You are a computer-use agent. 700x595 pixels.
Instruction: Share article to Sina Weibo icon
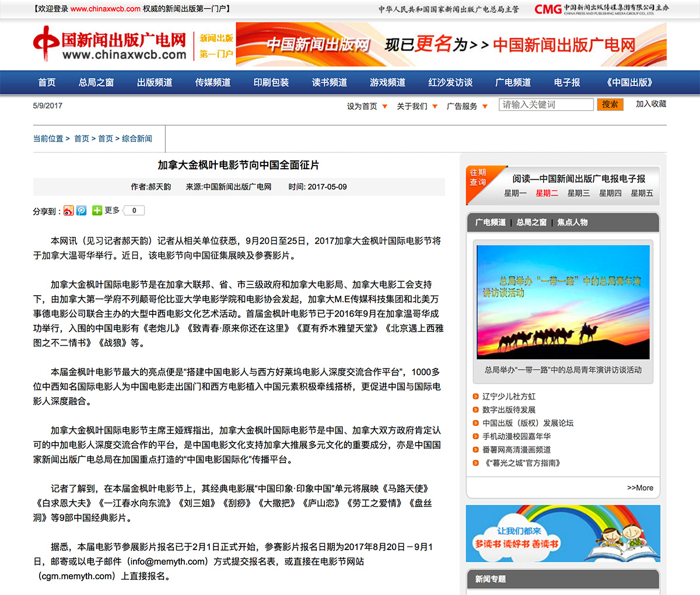69,211
